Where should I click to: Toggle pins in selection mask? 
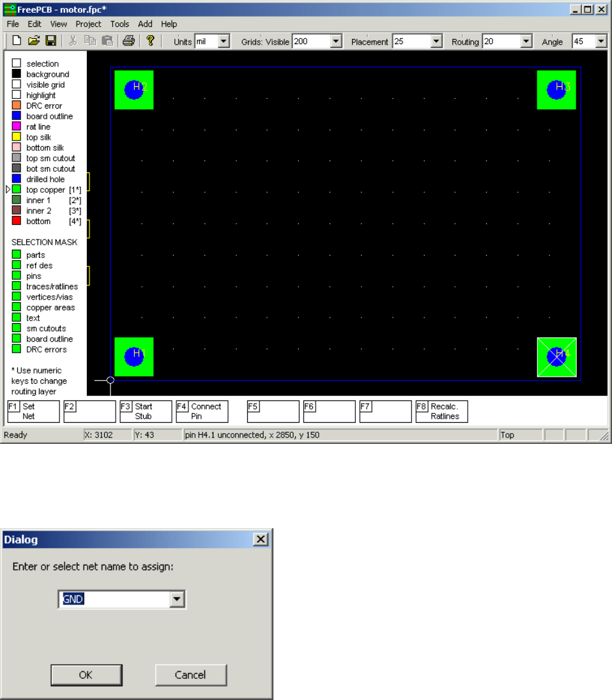[17, 275]
